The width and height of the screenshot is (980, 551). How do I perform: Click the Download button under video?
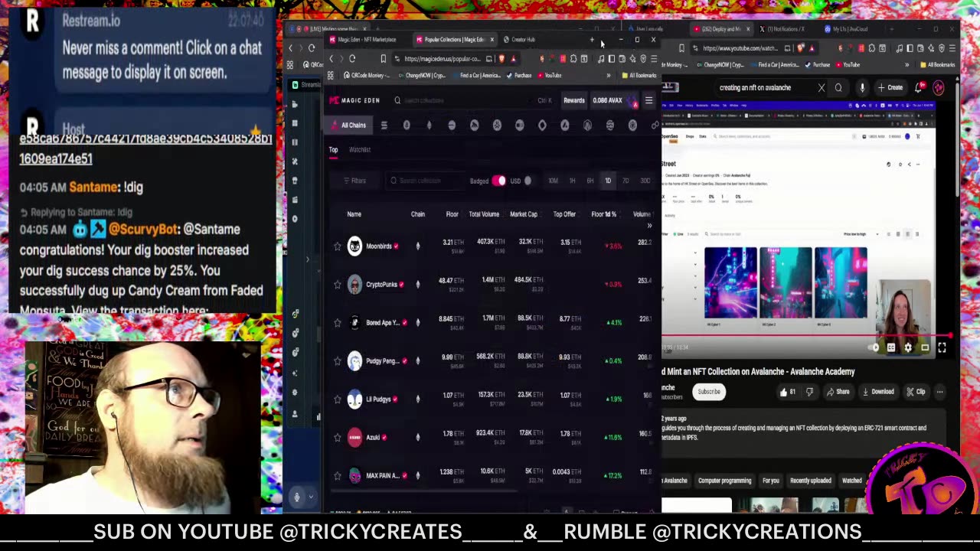coord(878,392)
